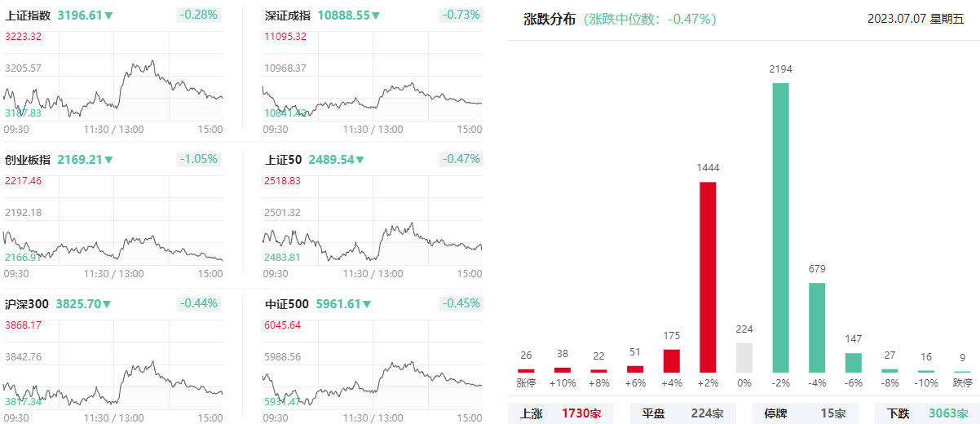Click the red +2% bar labeled 1444

point(708,277)
